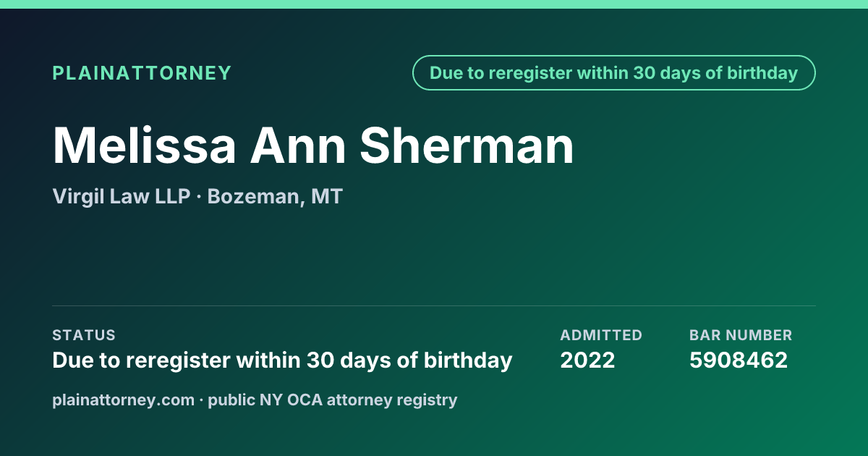Click the Bozeman, MT location text
This screenshot has height=456, width=868.
pyautogui.click(x=275, y=197)
